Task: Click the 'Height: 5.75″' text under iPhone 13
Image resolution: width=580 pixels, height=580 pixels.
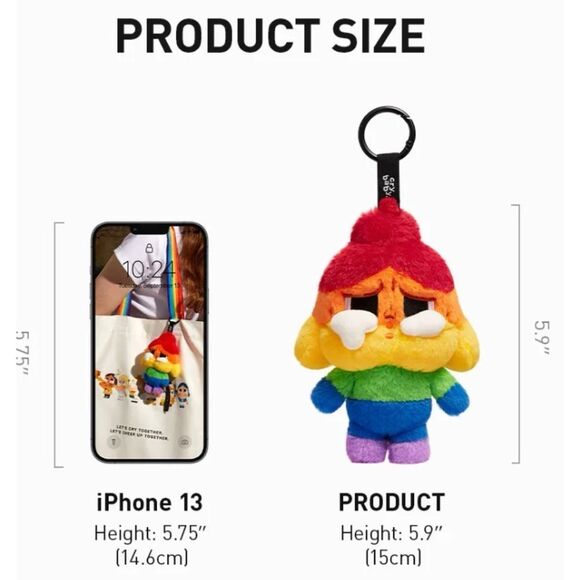Action: pos(150,533)
